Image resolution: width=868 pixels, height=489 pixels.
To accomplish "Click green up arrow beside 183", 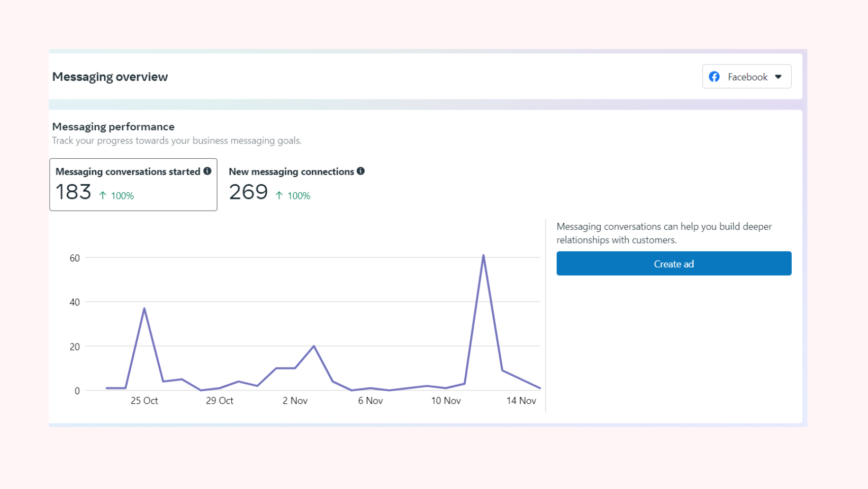I will pos(103,195).
